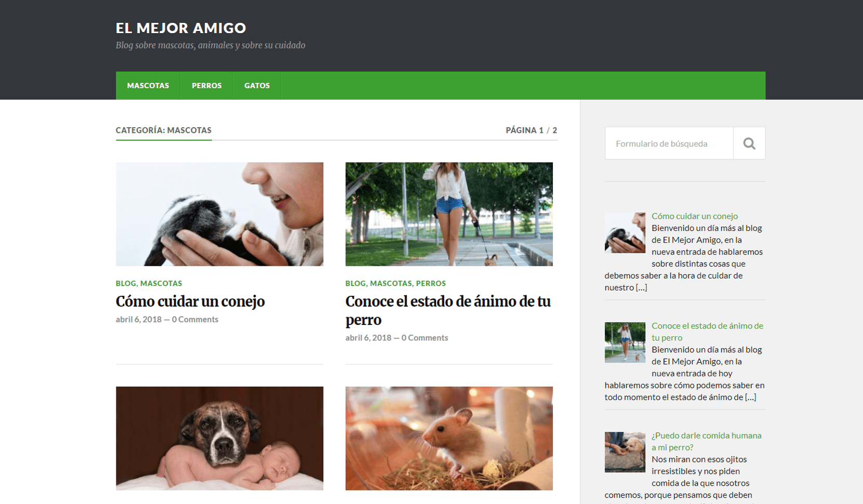Viewport: 863px width, 504px height.
Task: Click PERROS category tag under dog-walking post
Action: pyautogui.click(x=431, y=283)
